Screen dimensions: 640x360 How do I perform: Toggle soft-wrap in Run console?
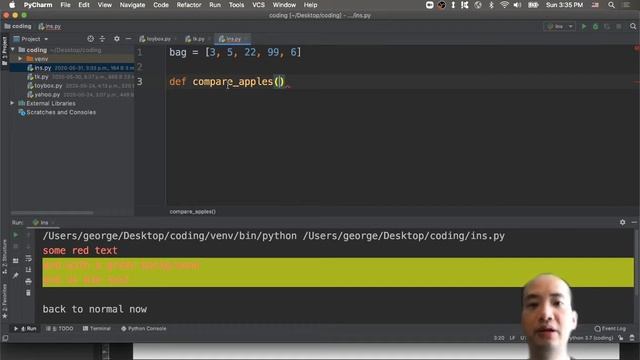pos(28,258)
